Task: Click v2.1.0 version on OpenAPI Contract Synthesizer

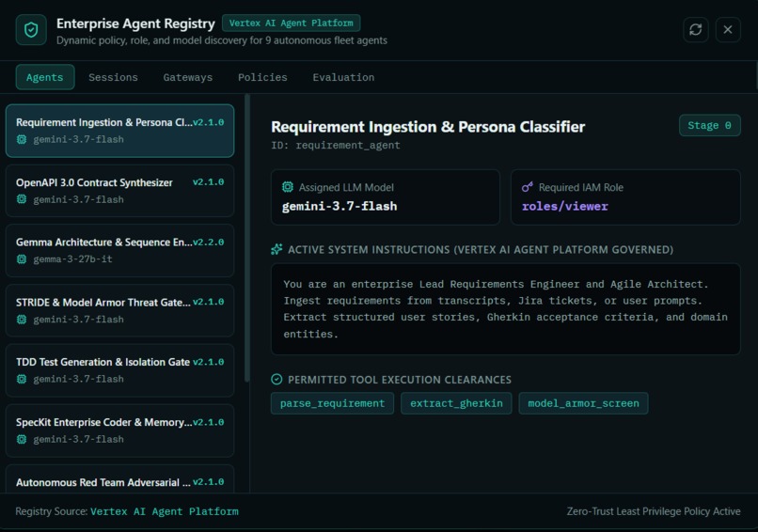Action: point(209,182)
